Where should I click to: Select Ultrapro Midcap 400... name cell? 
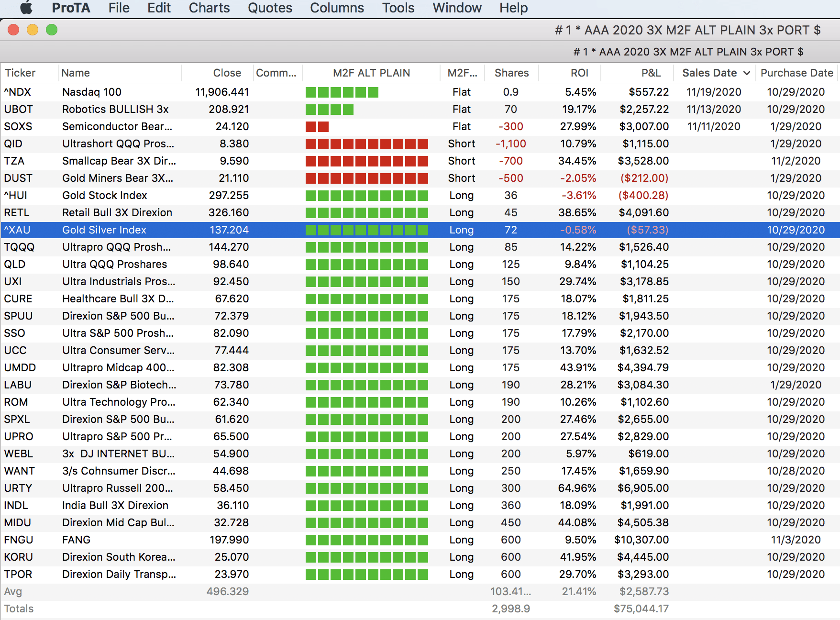[x=118, y=367]
